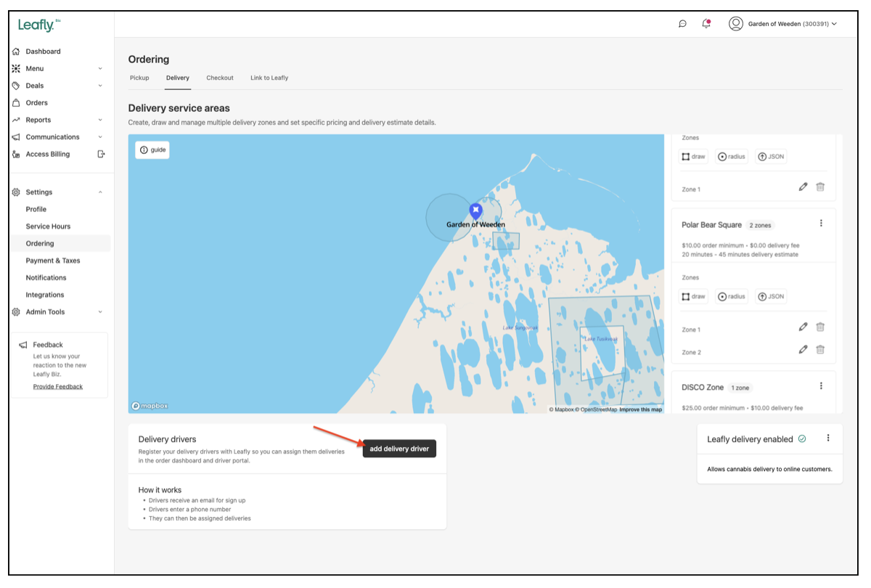Click radius in Polar Bear Square zones

[732, 296]
